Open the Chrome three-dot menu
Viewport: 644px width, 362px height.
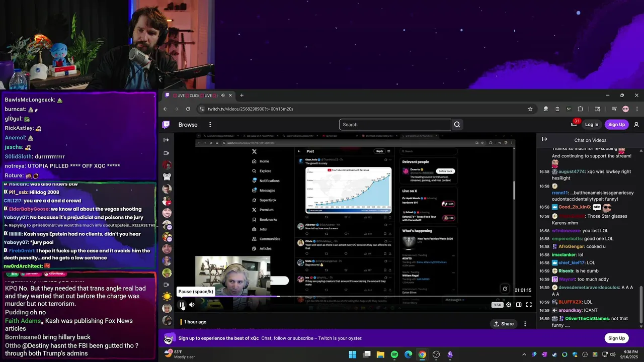pyautogui.click(x=637, y=109)
